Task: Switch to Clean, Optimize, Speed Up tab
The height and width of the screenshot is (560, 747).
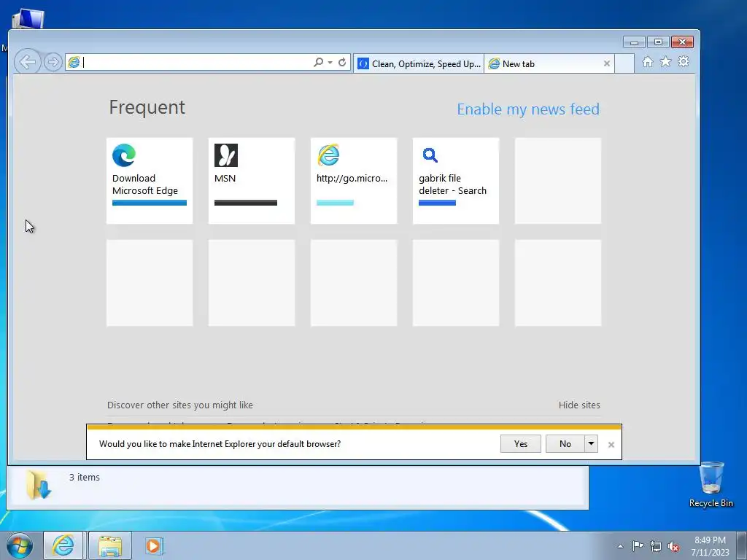Action: pos(419,64)
